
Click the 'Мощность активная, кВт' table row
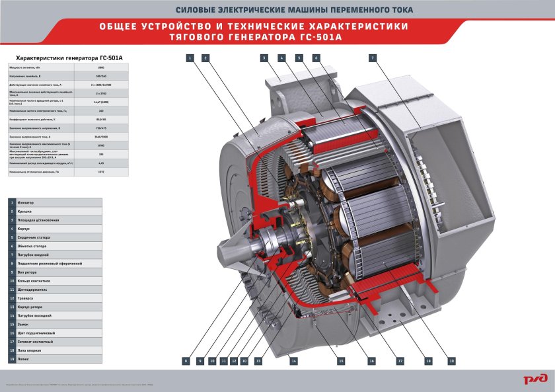[65, 67]
